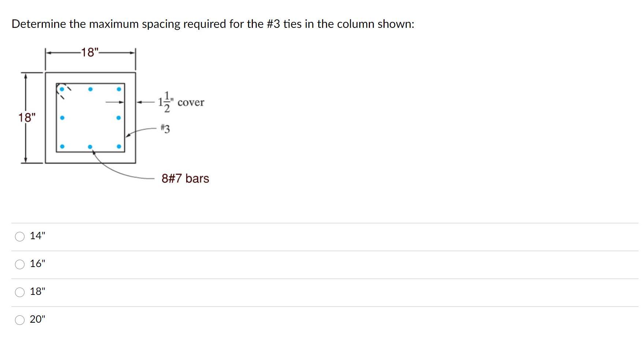Select the 16" answer radio button
The height and width of the screenshot is (341, 644).
pyautogui.click(x=20, y=264)
